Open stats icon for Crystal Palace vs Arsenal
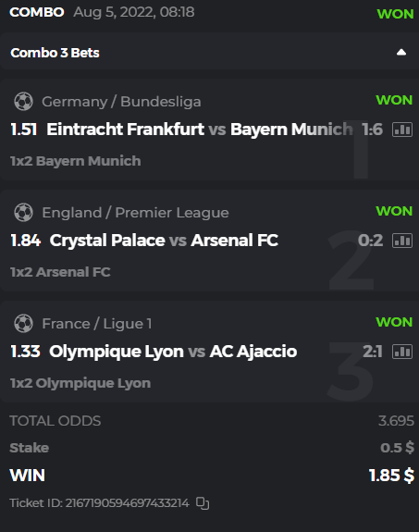The width and height of the screenshot is (419, 532). 402,241
